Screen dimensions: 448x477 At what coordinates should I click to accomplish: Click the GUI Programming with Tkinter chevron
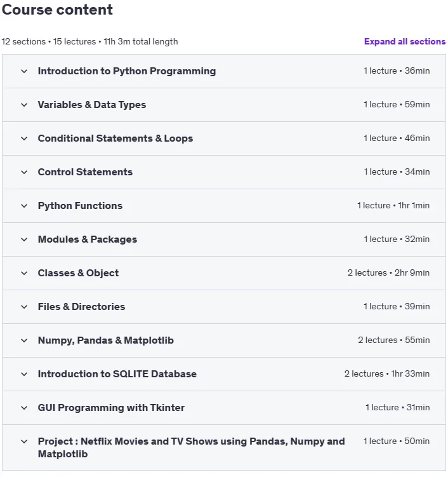coord(24,408)
